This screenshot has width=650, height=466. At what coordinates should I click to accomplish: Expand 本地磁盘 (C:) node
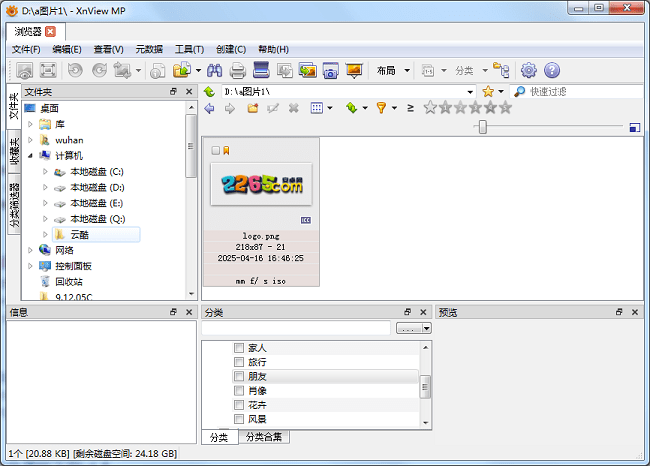[x=45, y=171]
